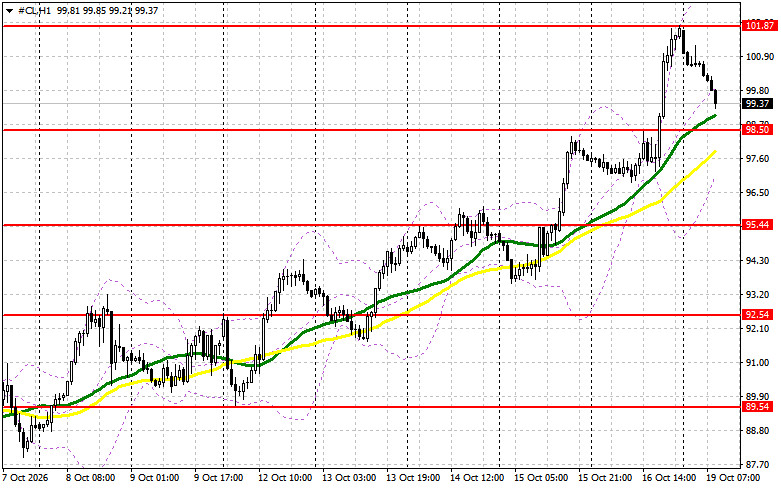The width and height of the screenshot is (781, 489).
Task: Click the 89.54 red price level label
Action: (757, 407)
